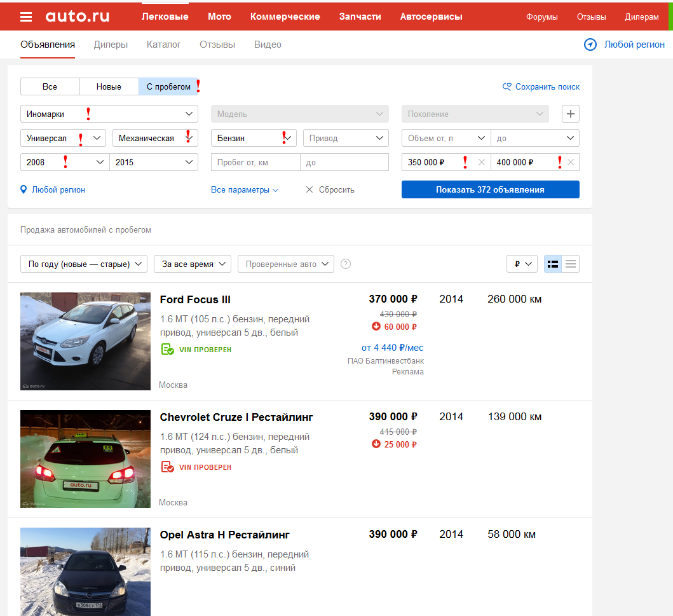Open the 'Форумы' link in header

[x=541, y=17]
